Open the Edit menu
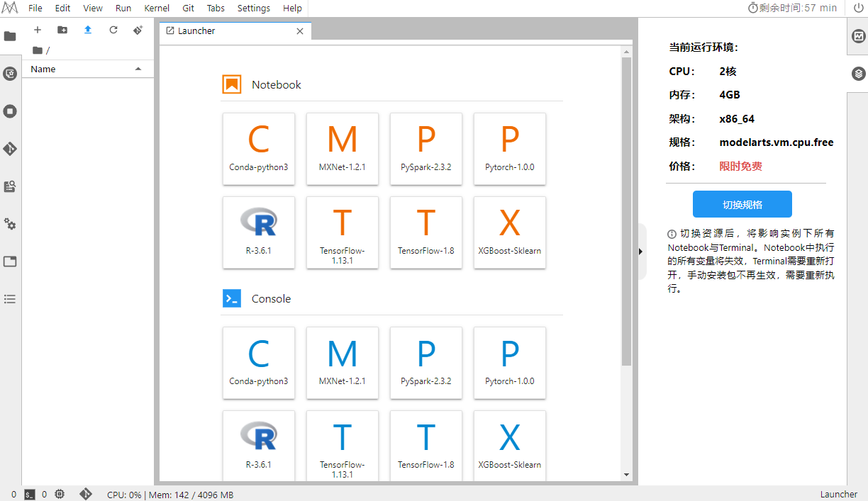868x501 pixels. pyautogui.click(x=62, y=9)
